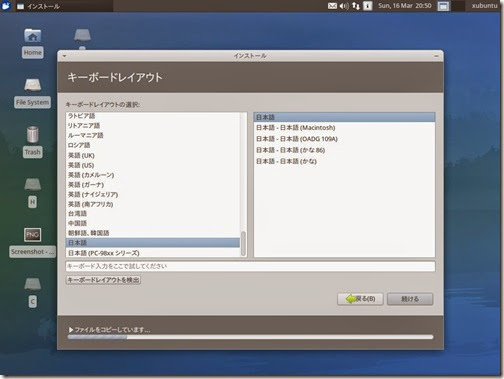Open the removable drive icon beside Home
The width and height of the screenshot is (504, 379).
[82, 35]
